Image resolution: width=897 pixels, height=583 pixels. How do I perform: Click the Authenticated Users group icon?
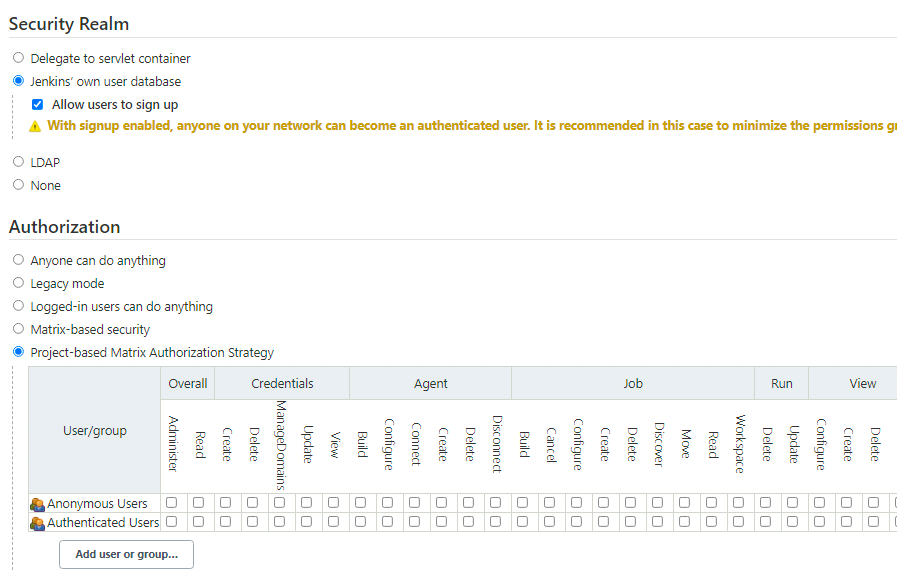(x=37, y=523)
